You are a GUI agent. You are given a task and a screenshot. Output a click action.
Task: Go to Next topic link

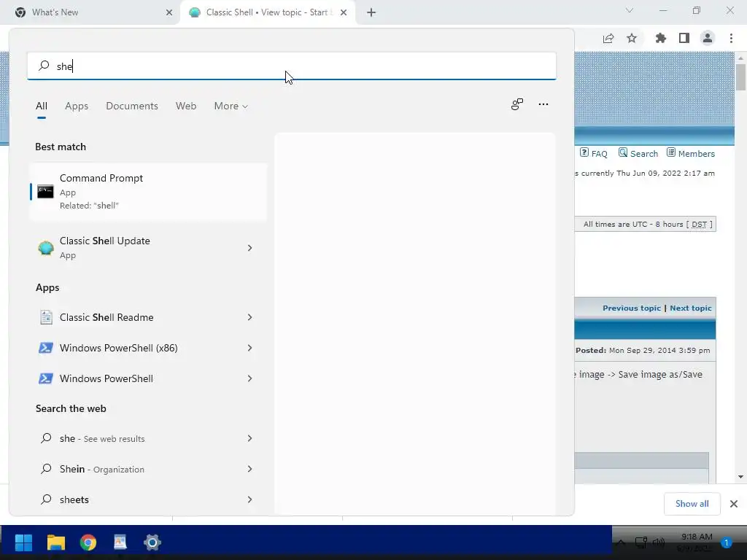[691, 308]
